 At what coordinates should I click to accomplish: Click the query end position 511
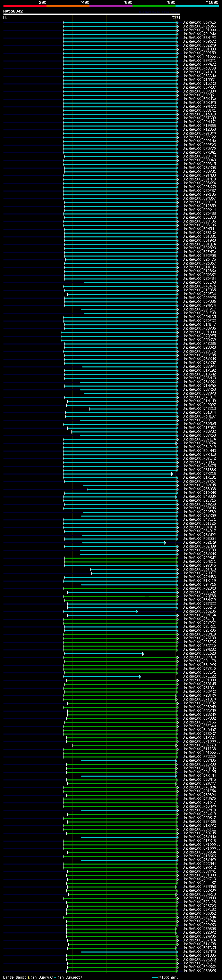coord(175,17)
